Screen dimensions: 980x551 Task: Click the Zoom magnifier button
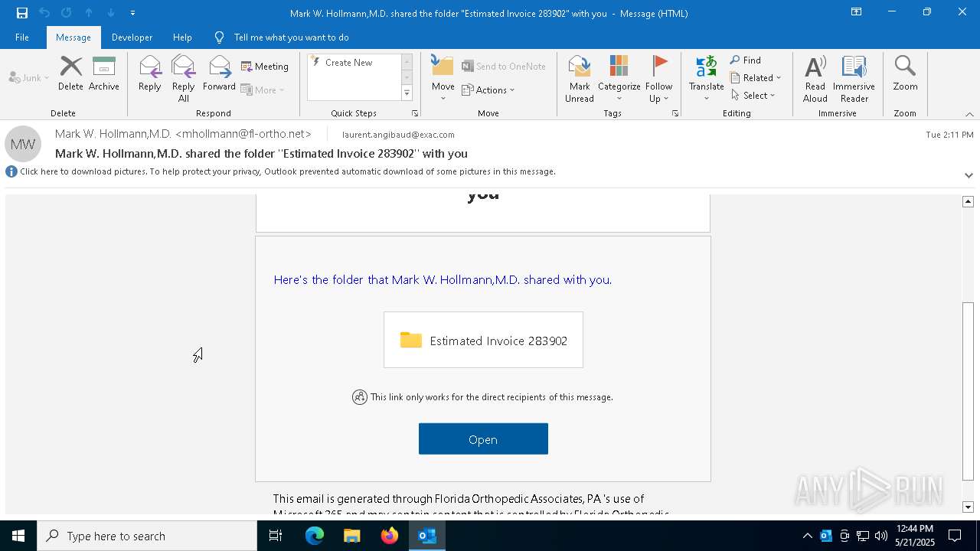pyautogui.click(x=905, y=74)
